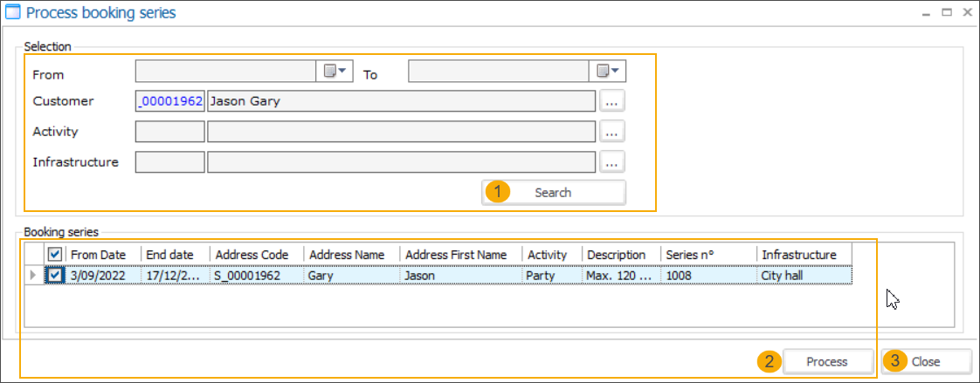Screen dimensions: 980x383
Task: Click the window icon in the title bar
Action: pos(12,12)
